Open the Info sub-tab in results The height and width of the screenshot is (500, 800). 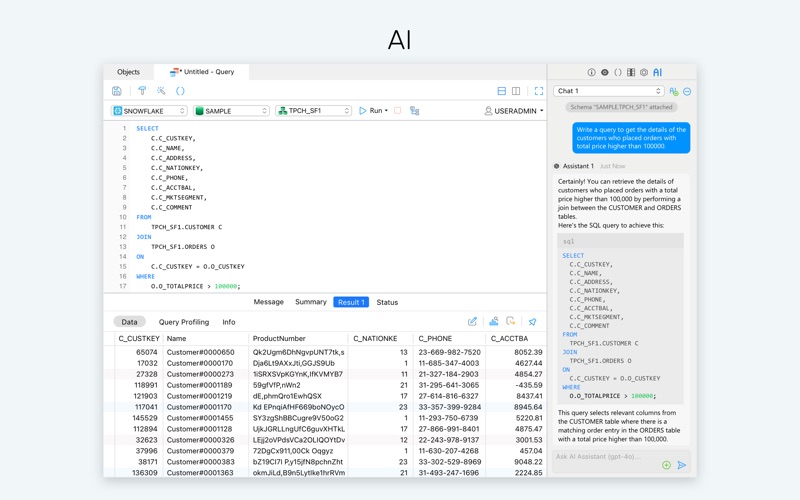(x=229, y=322)
